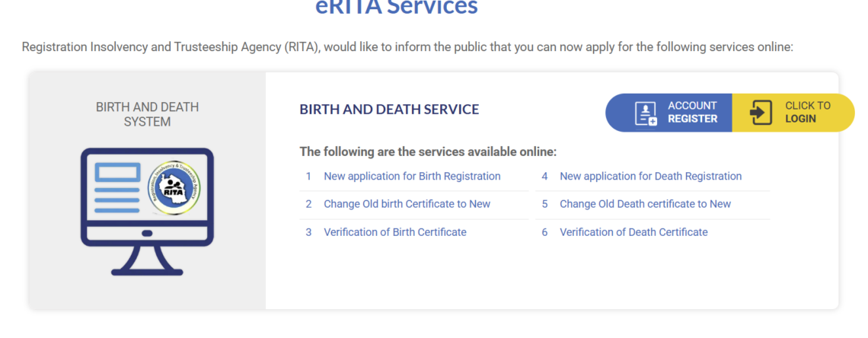Screen dimensions: 868x338
Task: Open Verification of Death Certificate link
Action: click(633, 232)
